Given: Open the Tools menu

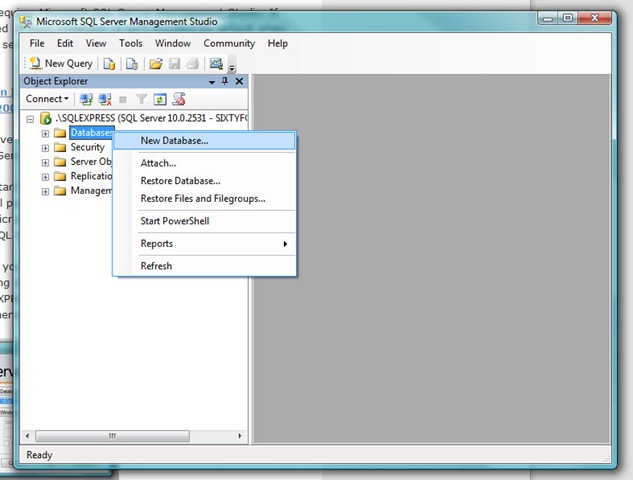Looking at the screenshot, I should tap(130, 44).
